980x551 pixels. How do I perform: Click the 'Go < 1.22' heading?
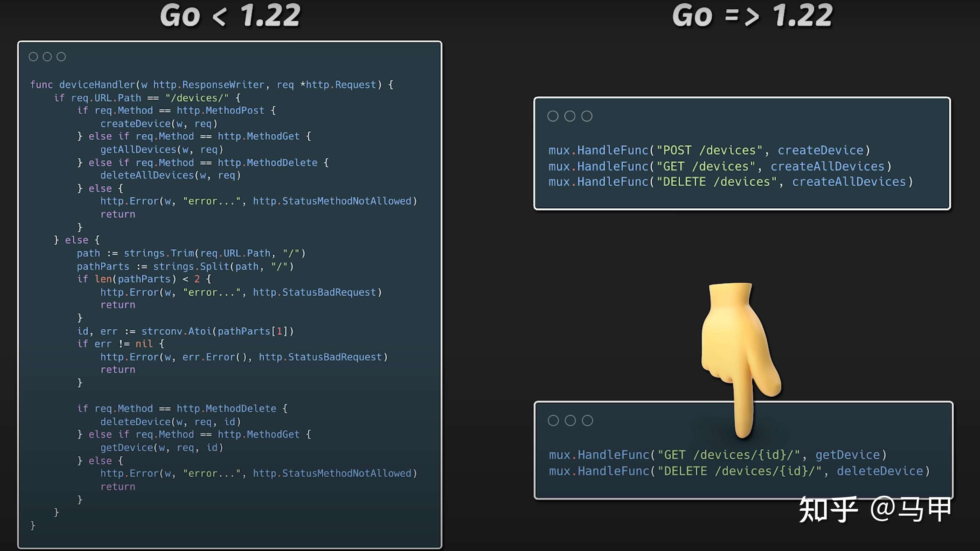(230, 16)
